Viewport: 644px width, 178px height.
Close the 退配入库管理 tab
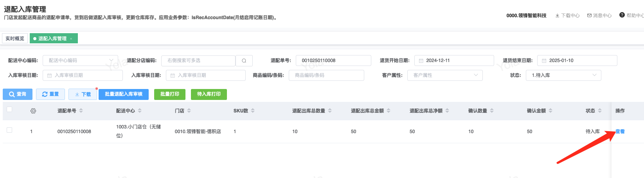pos(71,39)
